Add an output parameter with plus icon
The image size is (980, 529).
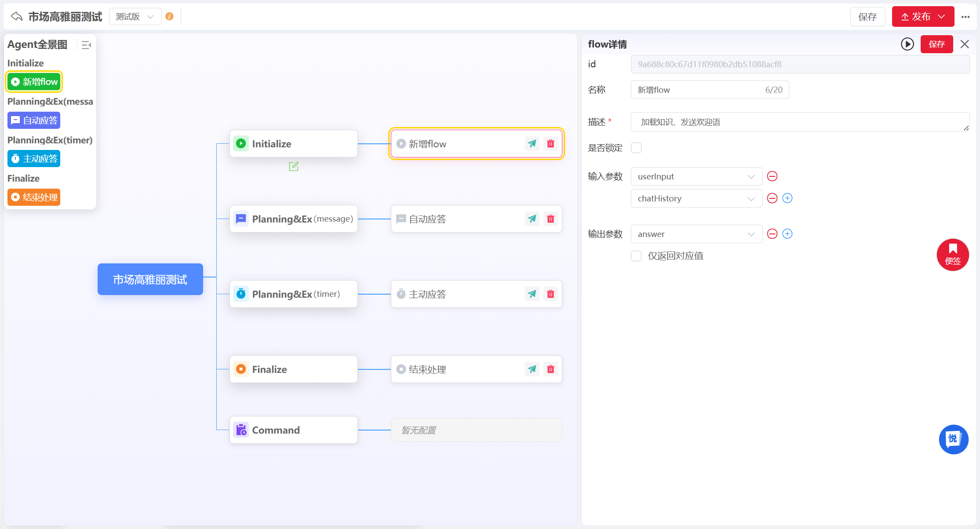pos(787,234)
